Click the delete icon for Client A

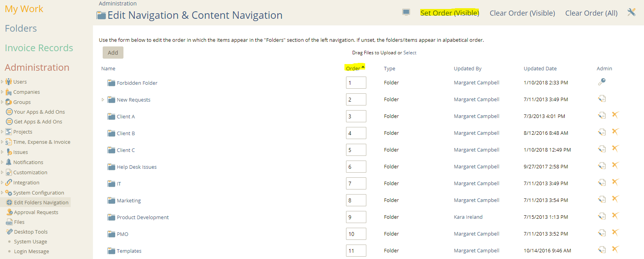[x=615, y=115]
